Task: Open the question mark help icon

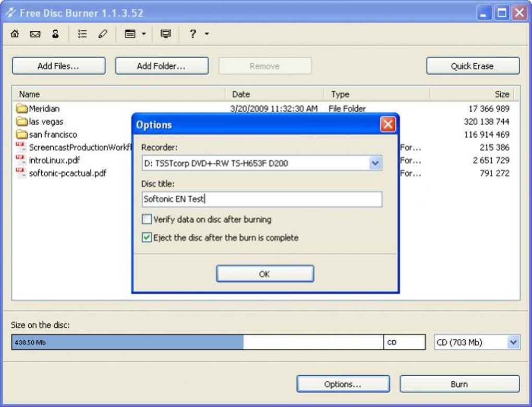Action: tap(192, 33)
